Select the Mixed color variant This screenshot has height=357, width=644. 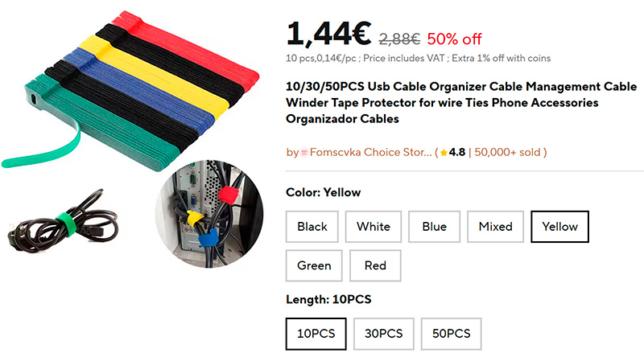(495, 227)
